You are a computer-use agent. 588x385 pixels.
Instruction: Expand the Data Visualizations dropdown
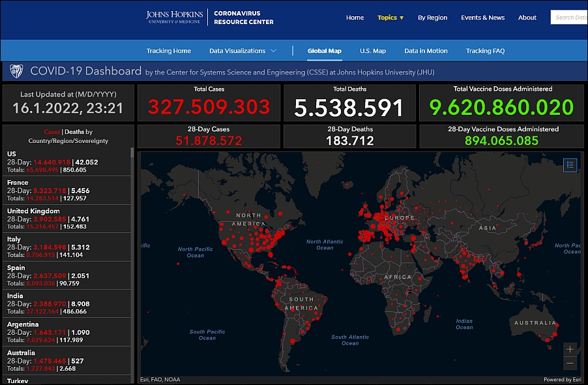[x=243, y=51]
